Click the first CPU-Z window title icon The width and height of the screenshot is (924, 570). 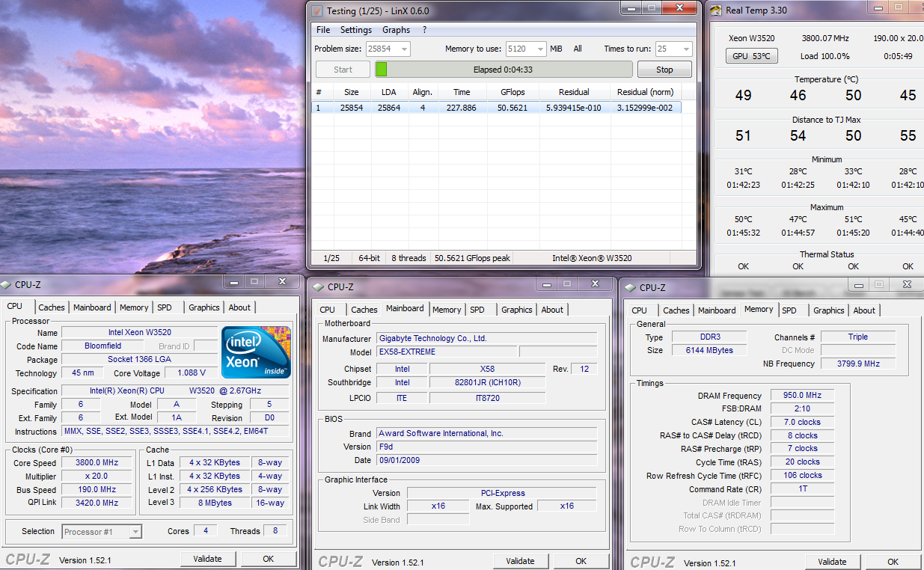tap(7, 284)
